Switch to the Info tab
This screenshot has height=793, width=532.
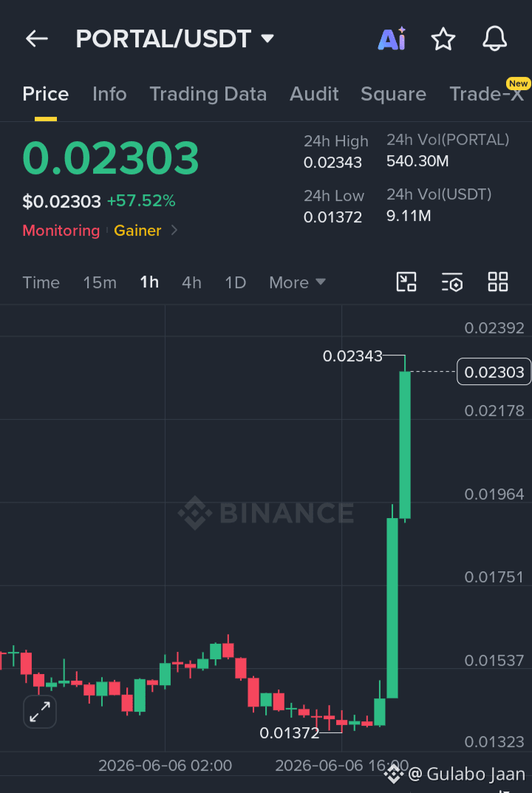tap(109, 94)
